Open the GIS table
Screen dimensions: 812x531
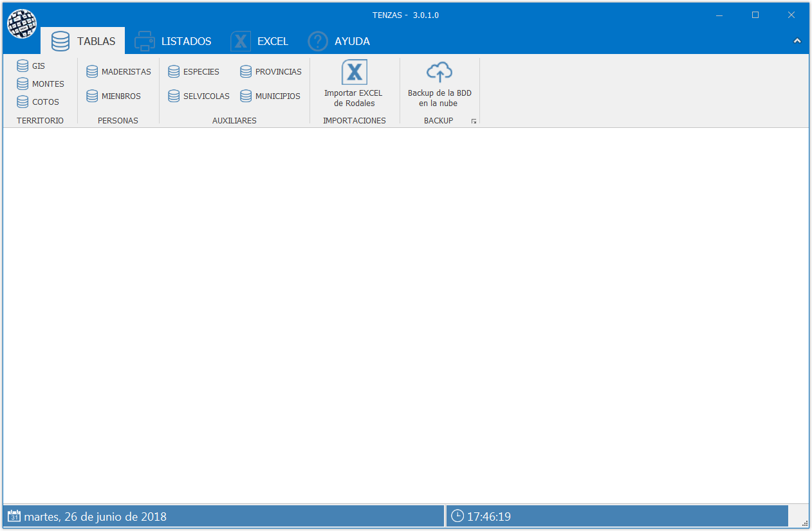click(31, 66)
